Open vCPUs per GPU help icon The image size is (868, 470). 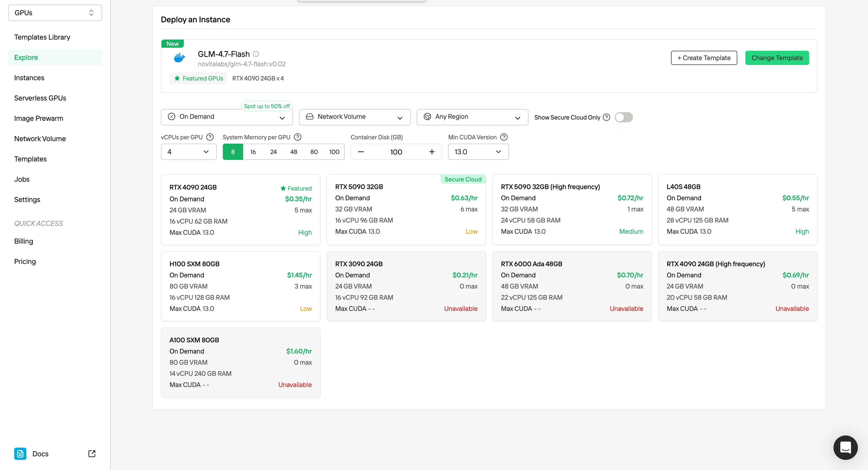pyautogui.click(x=210, y=137)
